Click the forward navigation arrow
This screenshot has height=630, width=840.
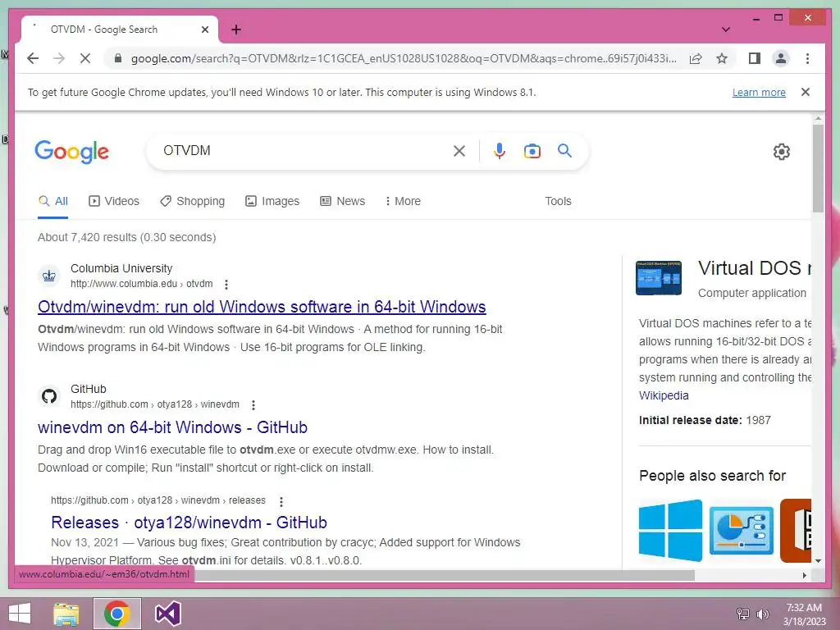coord(59,58)
